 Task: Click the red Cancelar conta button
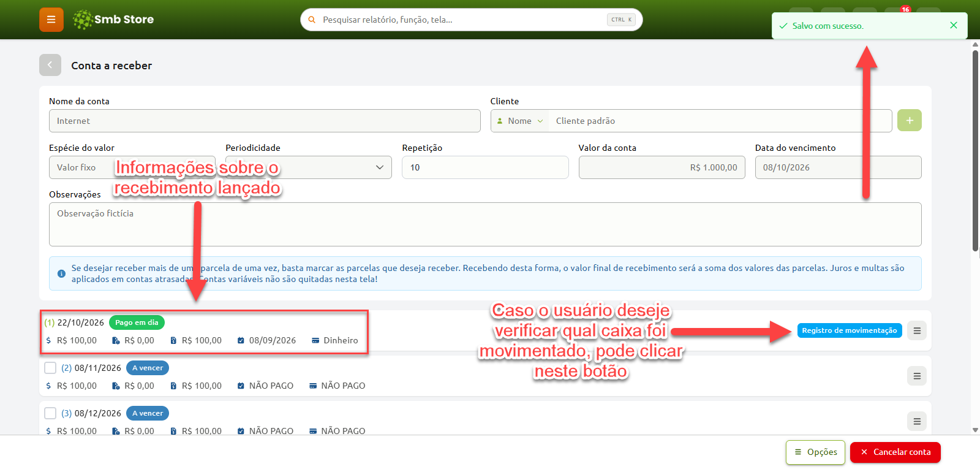tap(895, 452)
